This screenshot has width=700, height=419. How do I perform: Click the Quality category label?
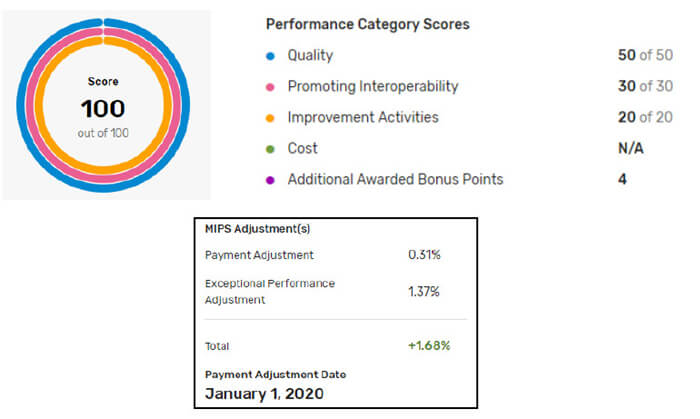click(310, 56)
